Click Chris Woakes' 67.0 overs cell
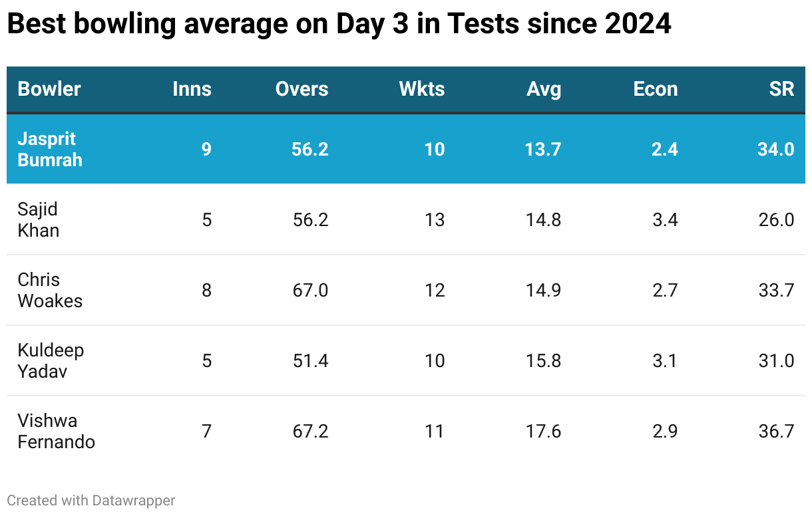812x516 pixels. pos(310,290)
